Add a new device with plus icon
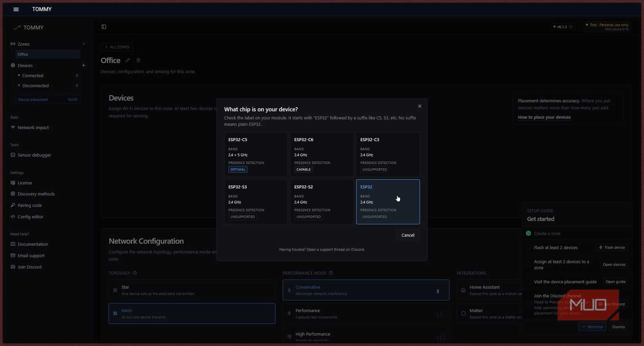 pos(84,66)
